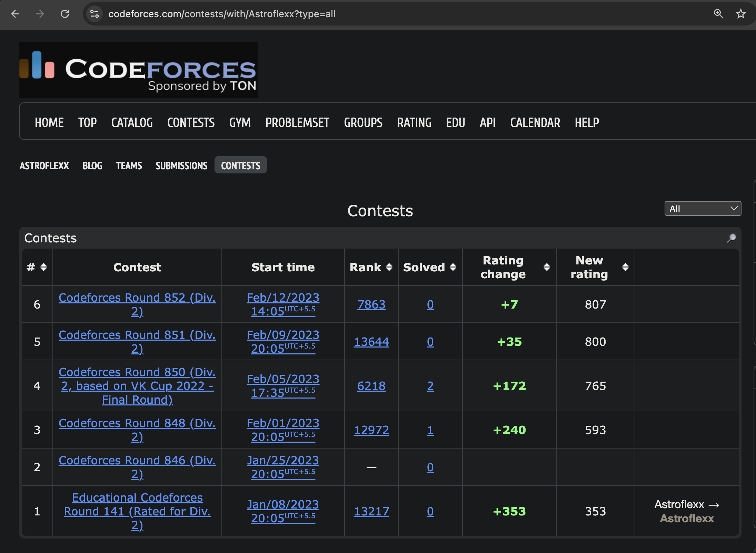This screenshot has height=553, width=756.
Task: Switch to the SUBMISSIONS tab
Action: click(x=181, y=166)
